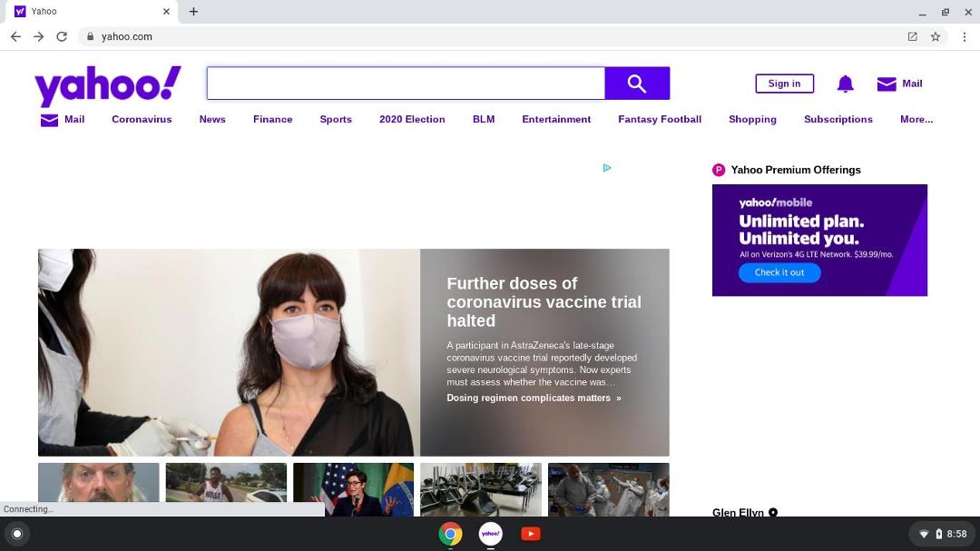Viewport: 980px width, 551px height.
Task: Open the Coronavirus nav item
Action: coord(142,120)
